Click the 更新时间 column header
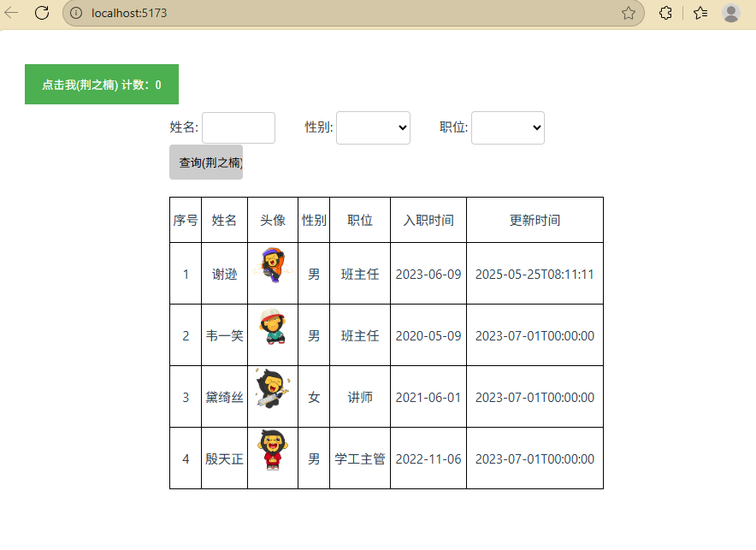Viewport: 756px width, 550px height. [x=535, y=220]
